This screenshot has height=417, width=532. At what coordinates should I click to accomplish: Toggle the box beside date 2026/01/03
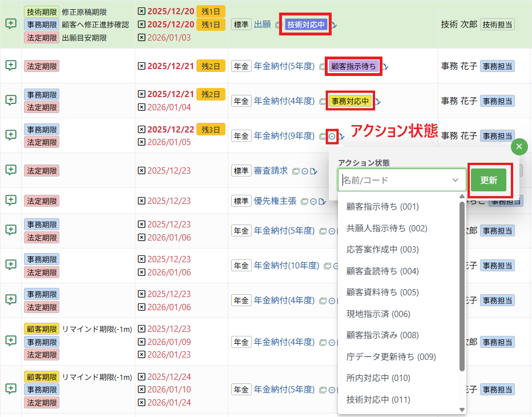pos(142,38)
